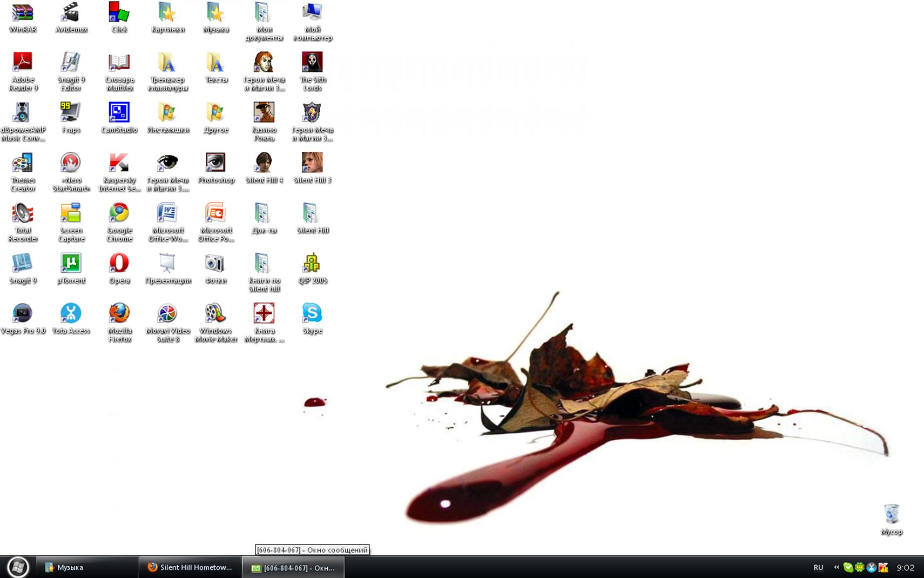The width and height of the screenshot is (924, 578).
Task: Switch to Silent Hill Hometown Firefox window
Action: coord(190,567)
